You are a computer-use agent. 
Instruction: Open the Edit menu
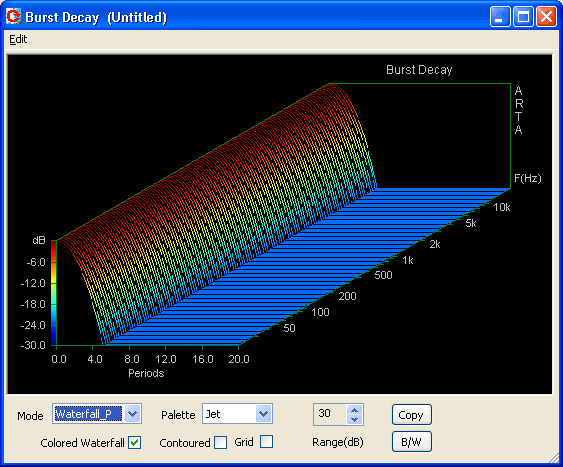18,39
